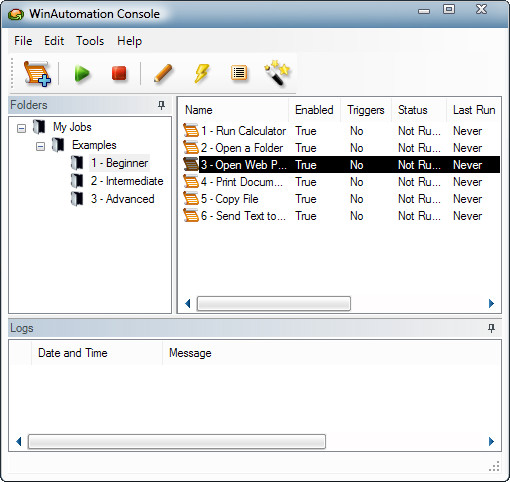Open the File menu
The height and width of the screenshot is (482, 510).
(x=23, y=41)
